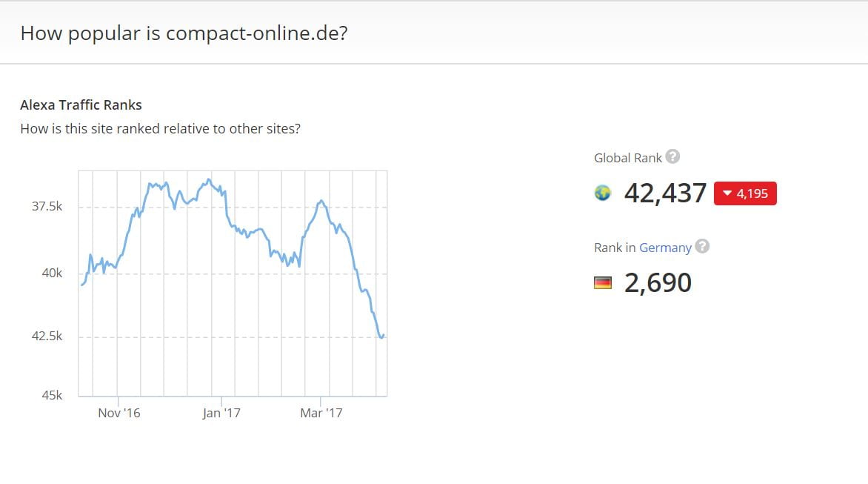868x484 pixels.
Task: Click the Rank in Germany help icon
Action: point(703,246)
